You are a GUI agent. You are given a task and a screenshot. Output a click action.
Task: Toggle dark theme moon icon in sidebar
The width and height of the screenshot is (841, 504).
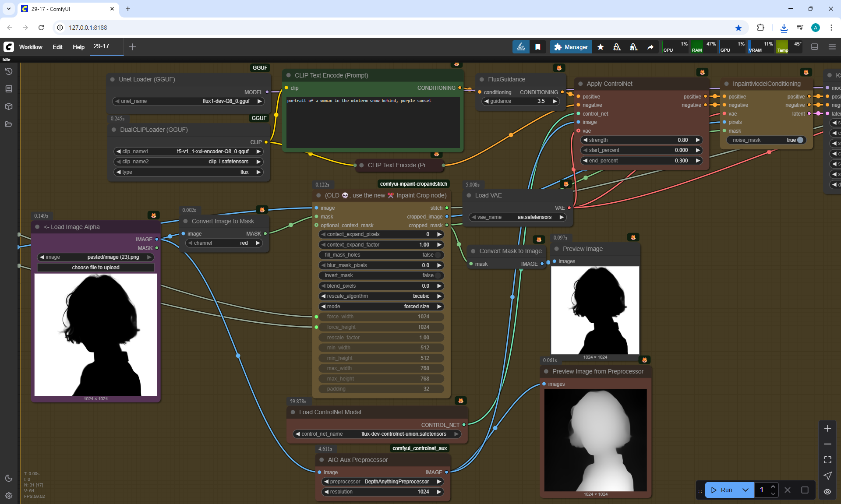coord(9,478)
